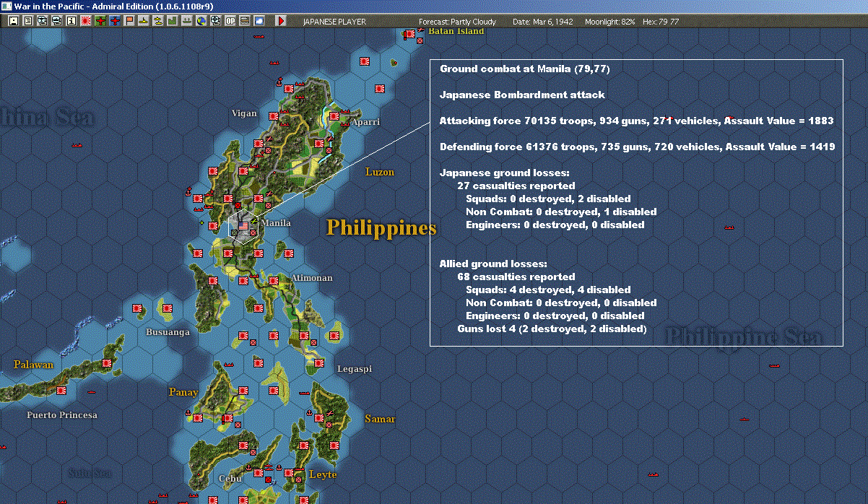Click '27 casualties reported' line

(x=516, y=186)
